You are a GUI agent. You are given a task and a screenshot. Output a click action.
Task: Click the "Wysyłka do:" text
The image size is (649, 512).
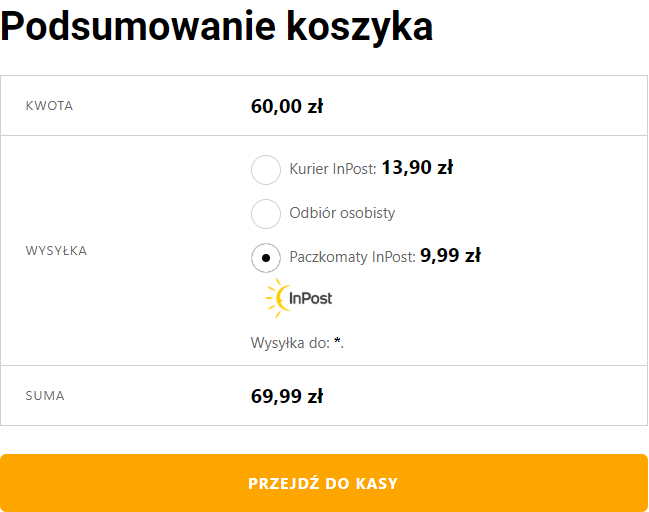[290, 343]
